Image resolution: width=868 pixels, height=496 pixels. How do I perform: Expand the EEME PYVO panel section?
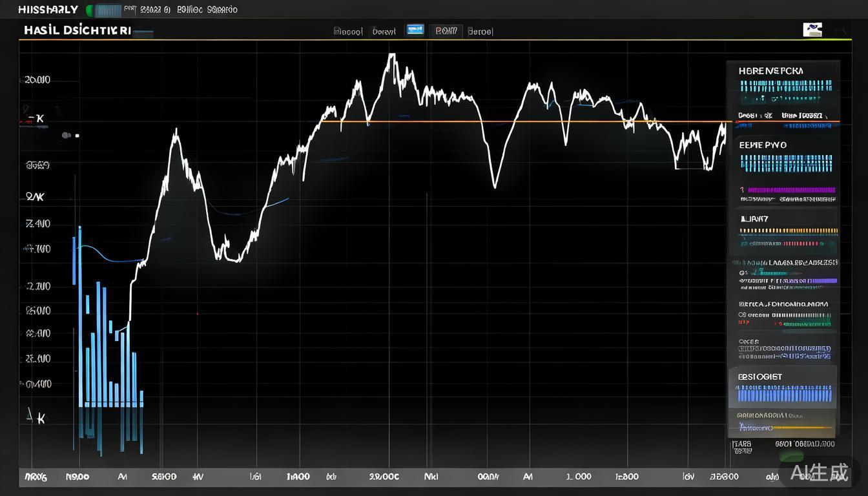[x=763, y=145]
